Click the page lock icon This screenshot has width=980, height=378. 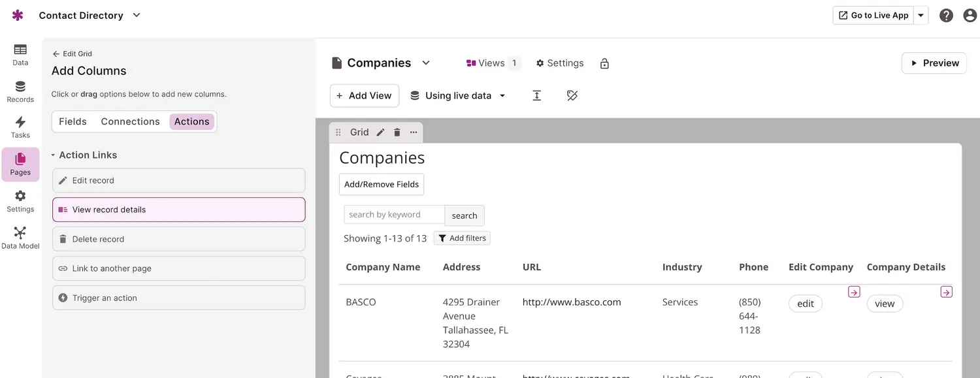pyautogui.click(x=604, y=63)
